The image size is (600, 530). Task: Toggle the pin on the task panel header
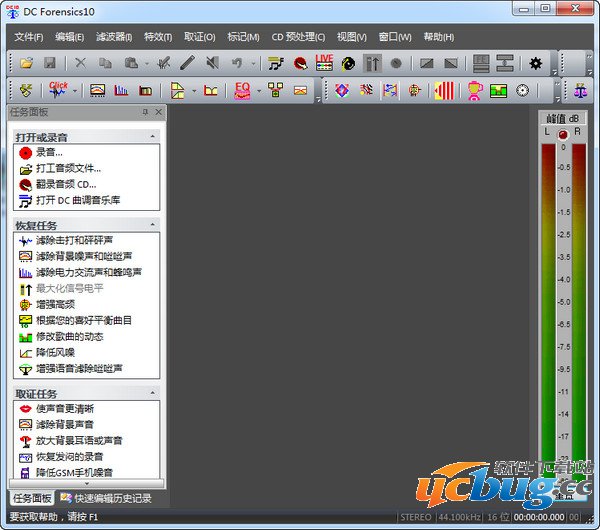point(145,112)
